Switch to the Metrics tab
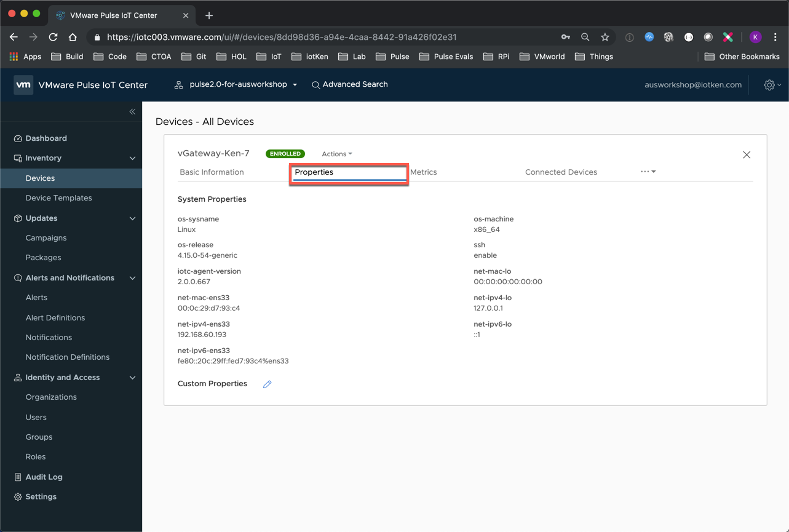The height and width of the screenshot is (532, 789). click(423, 172)
